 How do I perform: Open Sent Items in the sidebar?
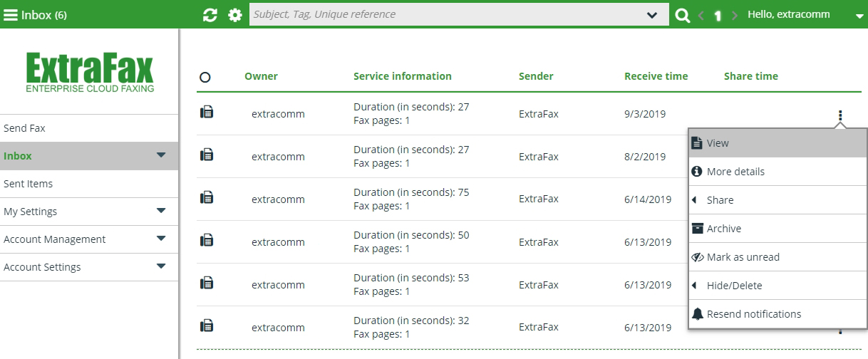pyautogui.click(x=89, y=184)
